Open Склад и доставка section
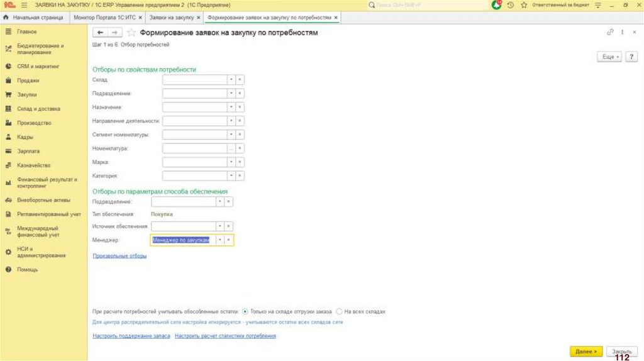 [38, 109]
